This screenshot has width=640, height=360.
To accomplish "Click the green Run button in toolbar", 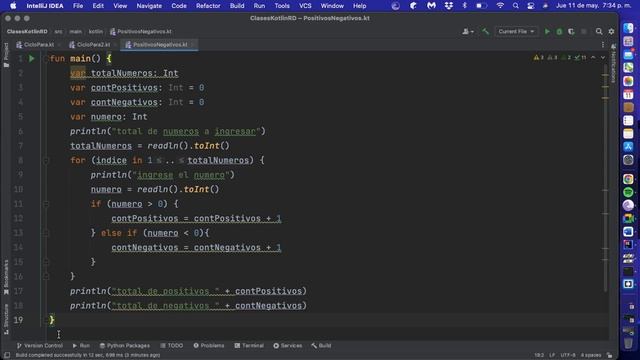I will (547, 31).
